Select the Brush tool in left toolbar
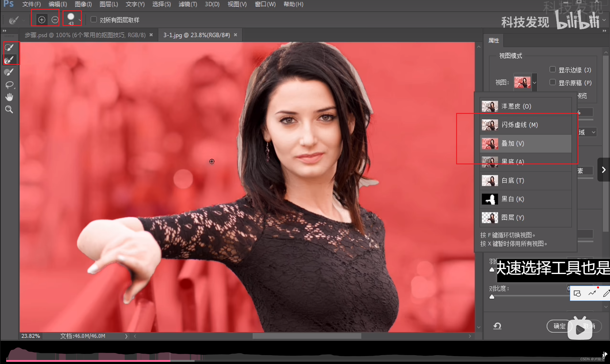Screen dimensions: 610x364 (9, 72)
